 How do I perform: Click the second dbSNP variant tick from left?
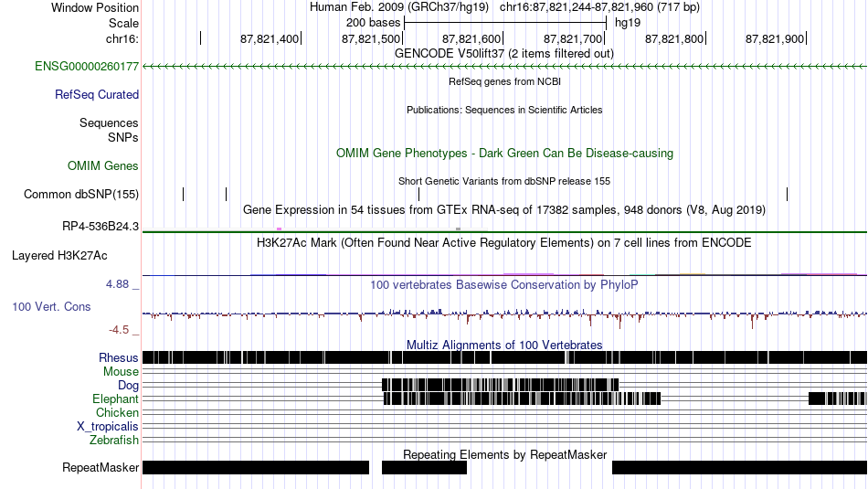(227, 195)
